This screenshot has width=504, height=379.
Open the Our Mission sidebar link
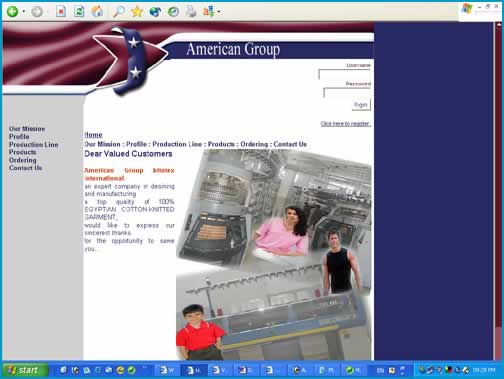tap(27, 129)
